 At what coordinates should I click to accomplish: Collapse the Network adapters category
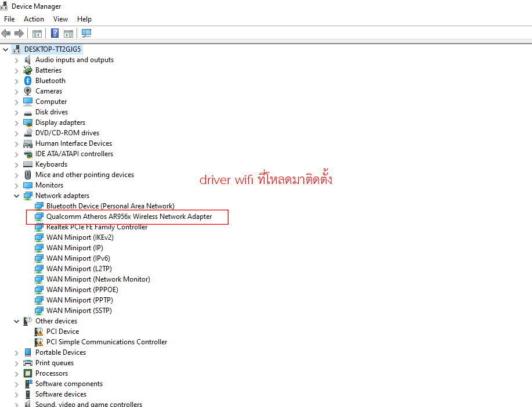point(16,196)
